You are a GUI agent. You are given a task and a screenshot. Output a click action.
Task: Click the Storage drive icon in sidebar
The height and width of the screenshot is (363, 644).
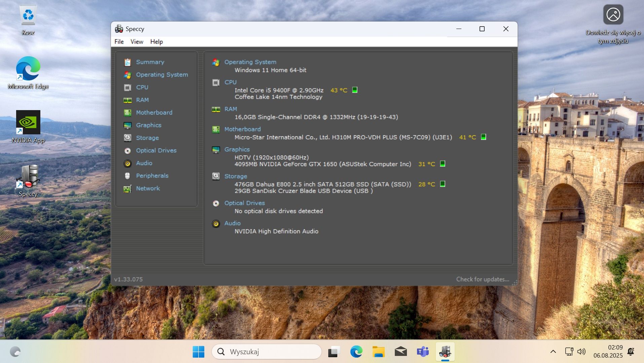127,138
